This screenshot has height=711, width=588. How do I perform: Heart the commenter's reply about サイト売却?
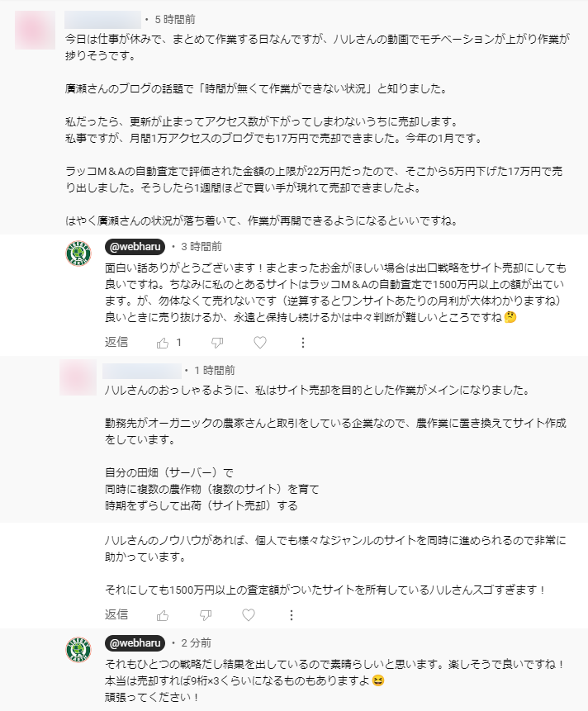[x=249, y=615]
